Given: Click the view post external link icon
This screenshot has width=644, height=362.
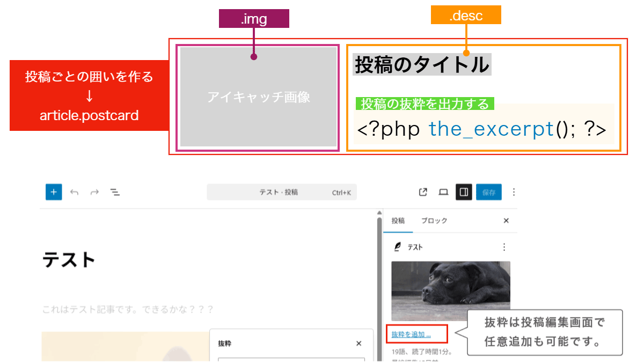Looking at the screenshot, I should pos(423,192).
